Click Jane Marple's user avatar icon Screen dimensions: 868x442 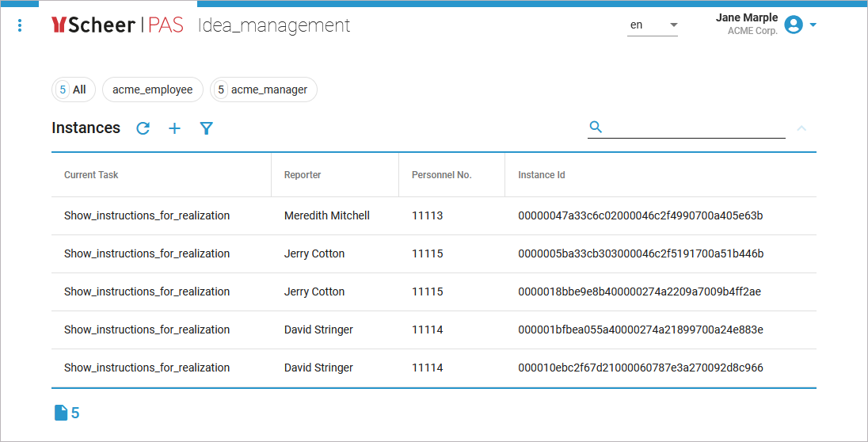tap(793, 25)
